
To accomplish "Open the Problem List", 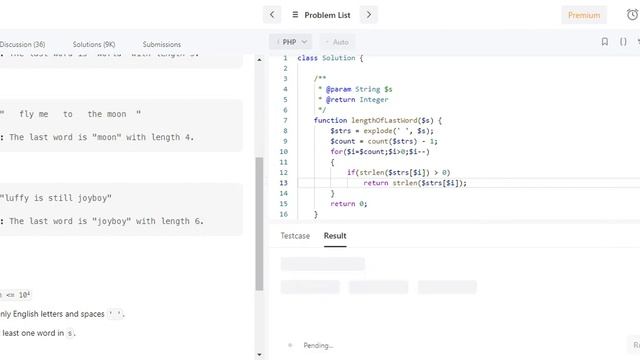I will [x=321, y=15].
